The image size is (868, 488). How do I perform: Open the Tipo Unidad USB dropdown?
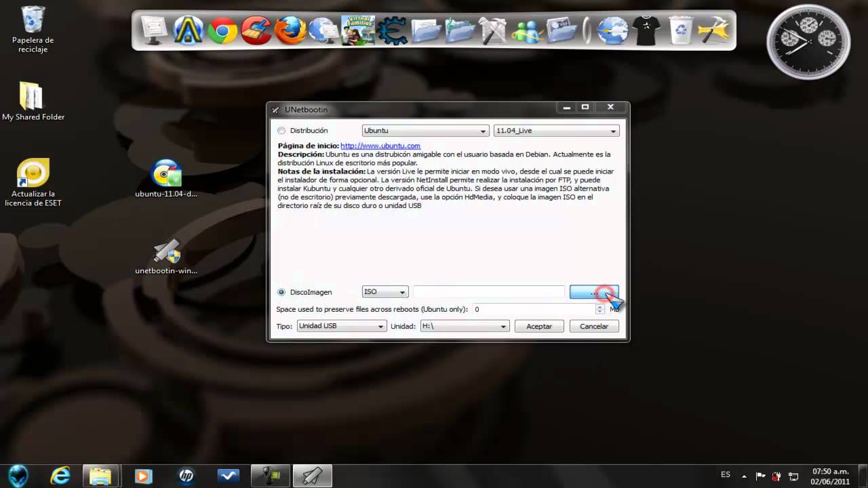pos(342,326)
